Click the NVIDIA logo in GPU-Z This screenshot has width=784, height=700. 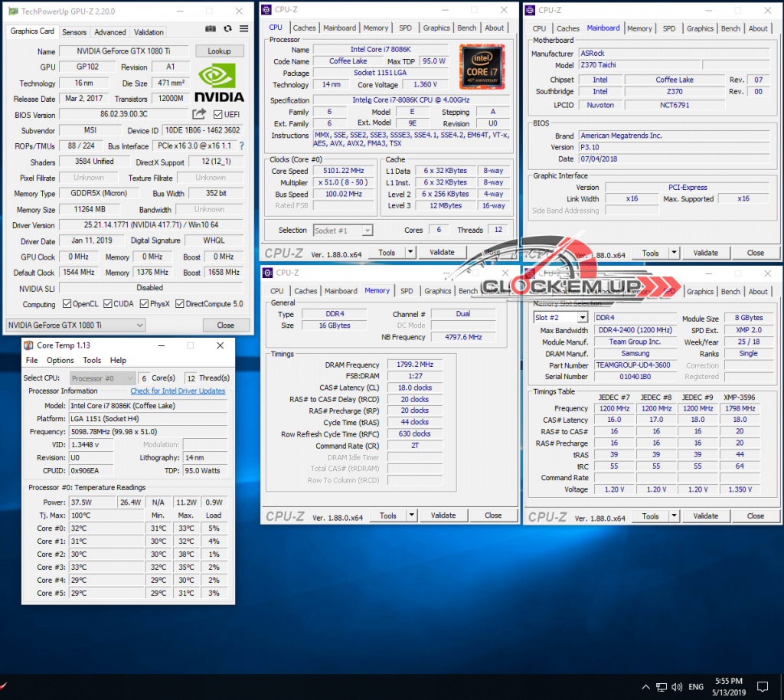(219, 83)
